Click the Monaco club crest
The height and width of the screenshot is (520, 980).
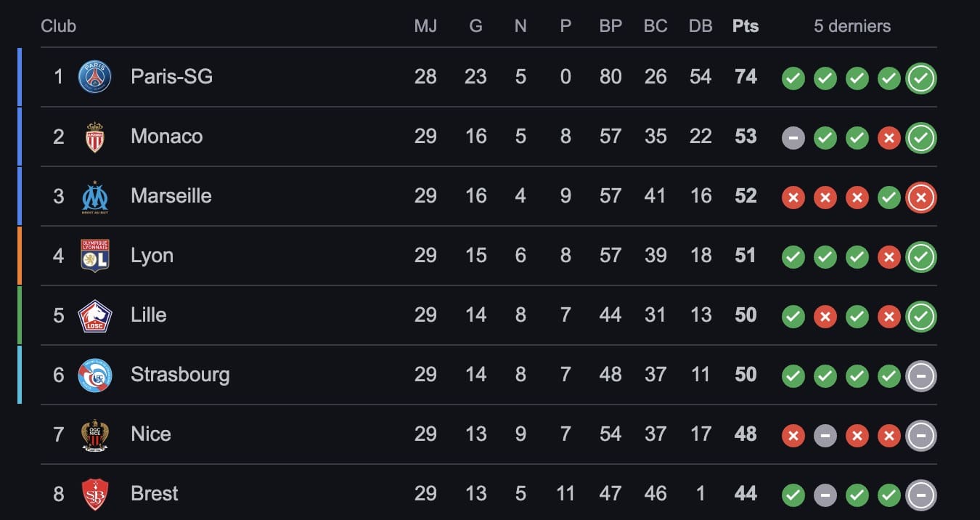94,137
